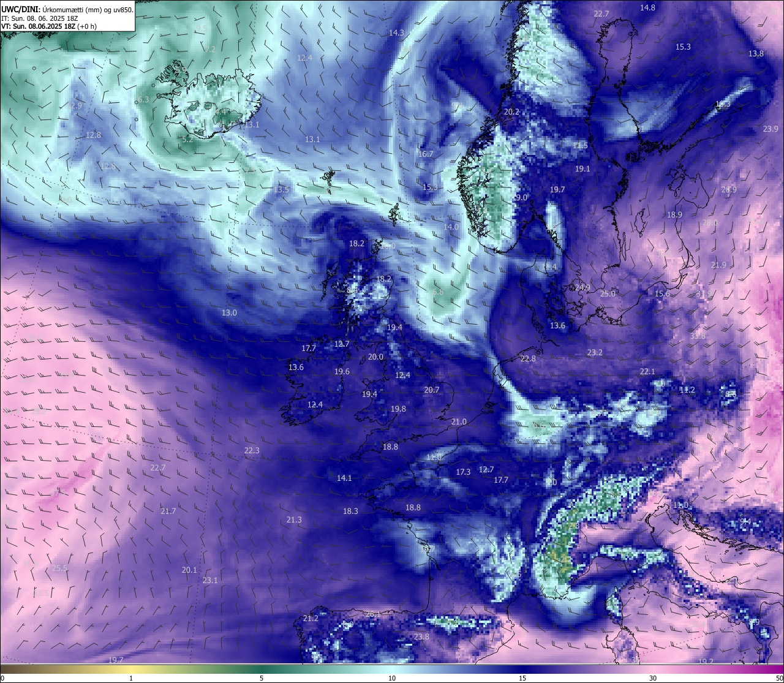784x683 pixels.
Task: Click the 14.1 value on the map
Action: pos(344,478)
